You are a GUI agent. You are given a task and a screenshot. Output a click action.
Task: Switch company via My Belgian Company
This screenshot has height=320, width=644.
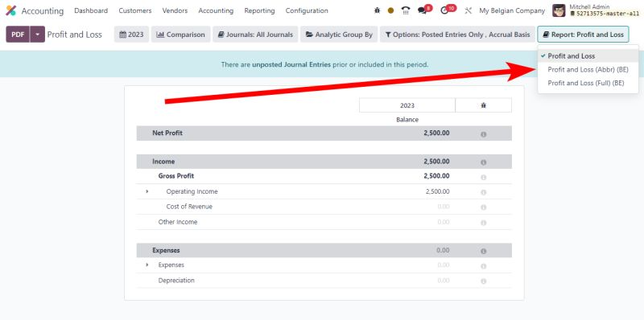click(512, 10)
